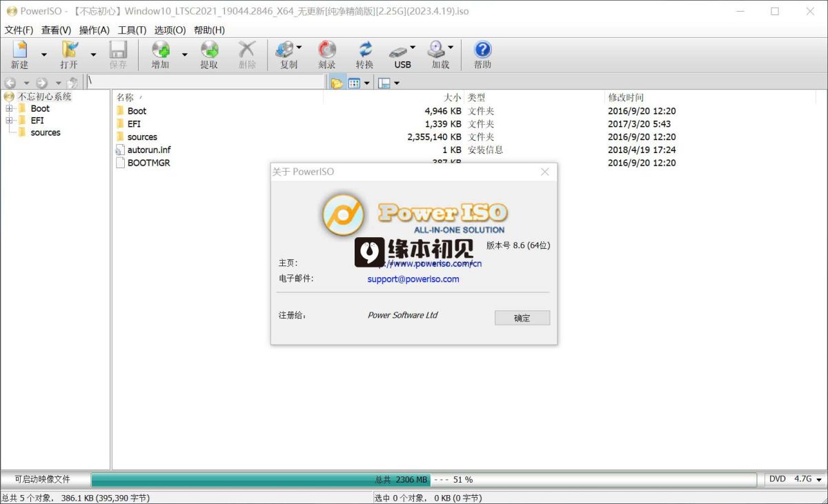Click the 复制 (Copy) disc icon
Image resolution: width=828 pixels, height=504 pixels.
[x=284, y=50]
